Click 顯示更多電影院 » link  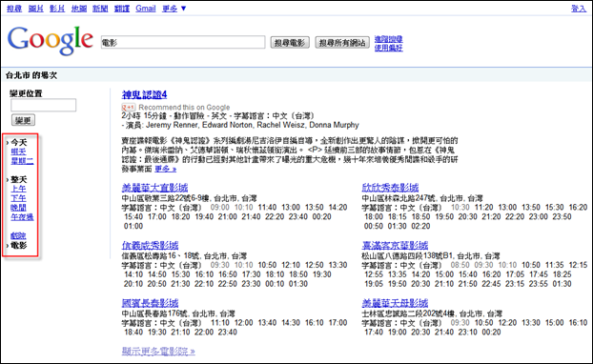[158, 352]
